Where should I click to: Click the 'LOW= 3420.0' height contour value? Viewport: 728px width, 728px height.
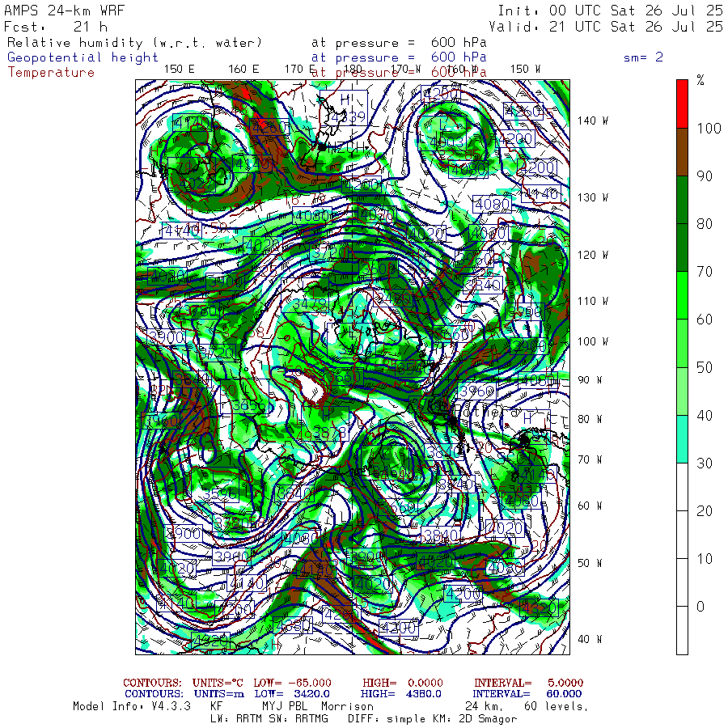[x=292, y=694]
